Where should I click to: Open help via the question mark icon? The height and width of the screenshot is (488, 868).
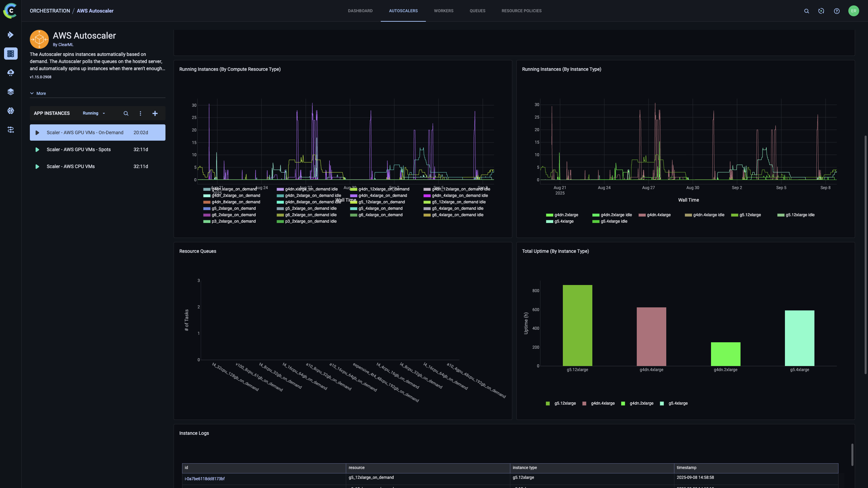click(x=837, y=11)
